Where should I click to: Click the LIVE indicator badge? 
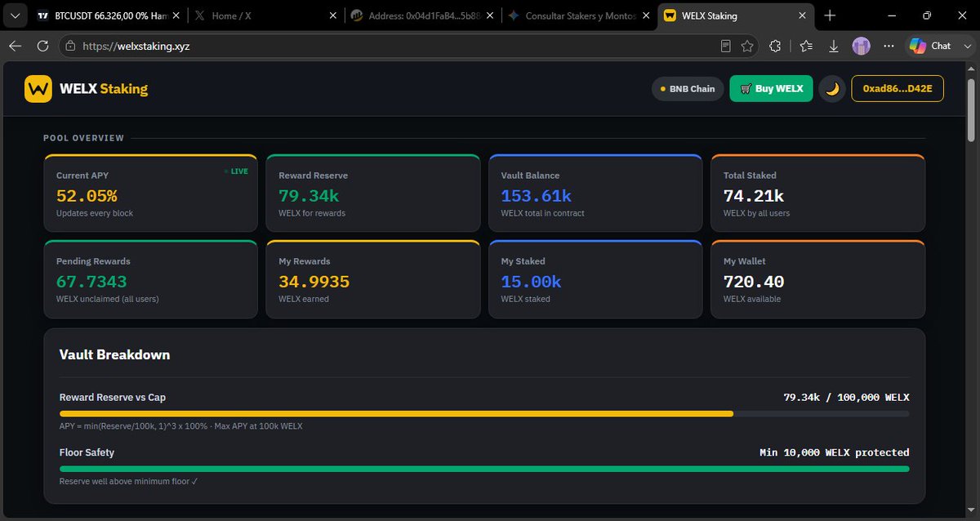236,171
